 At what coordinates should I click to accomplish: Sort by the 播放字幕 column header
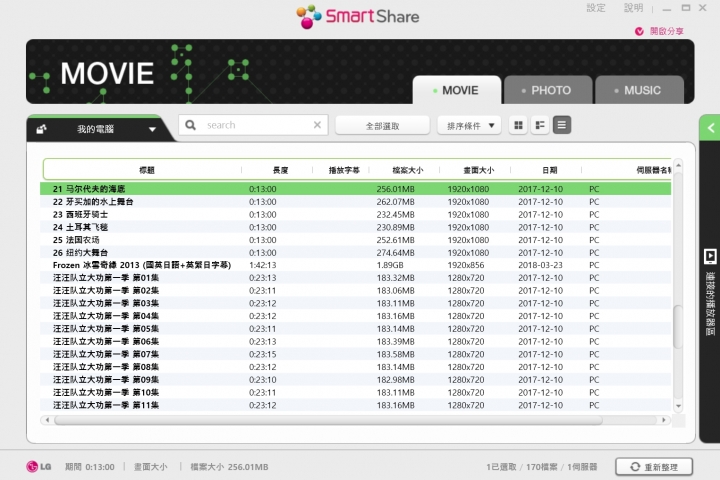(344, 170)
